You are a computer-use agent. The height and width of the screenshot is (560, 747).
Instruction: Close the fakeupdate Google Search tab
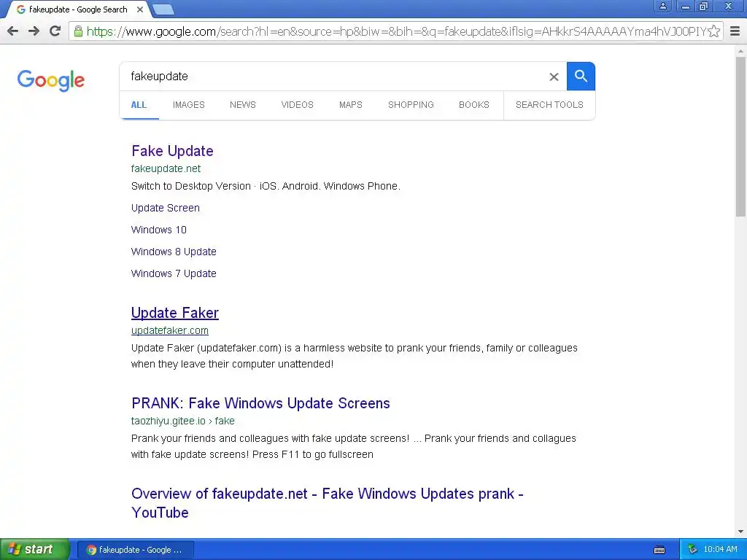(x=139, y=9)
